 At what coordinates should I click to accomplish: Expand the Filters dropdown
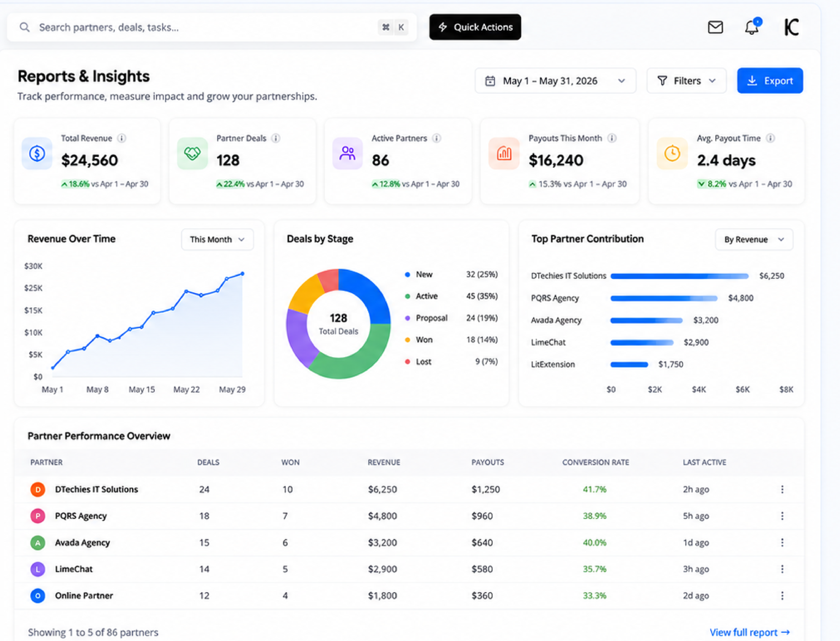tap(686, 81)
